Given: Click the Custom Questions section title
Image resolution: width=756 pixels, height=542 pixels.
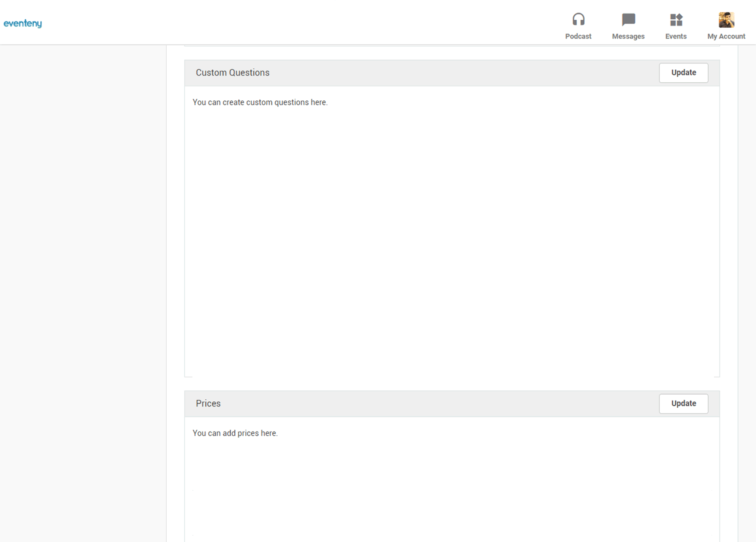Looking at the screenshot, I should [x=232, y=73].
